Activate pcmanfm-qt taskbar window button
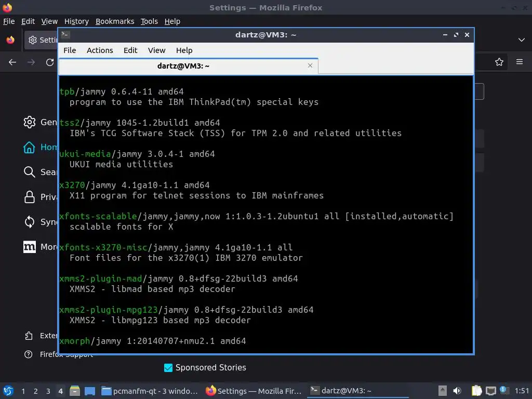532x399 pixels. tap(149, 391)
